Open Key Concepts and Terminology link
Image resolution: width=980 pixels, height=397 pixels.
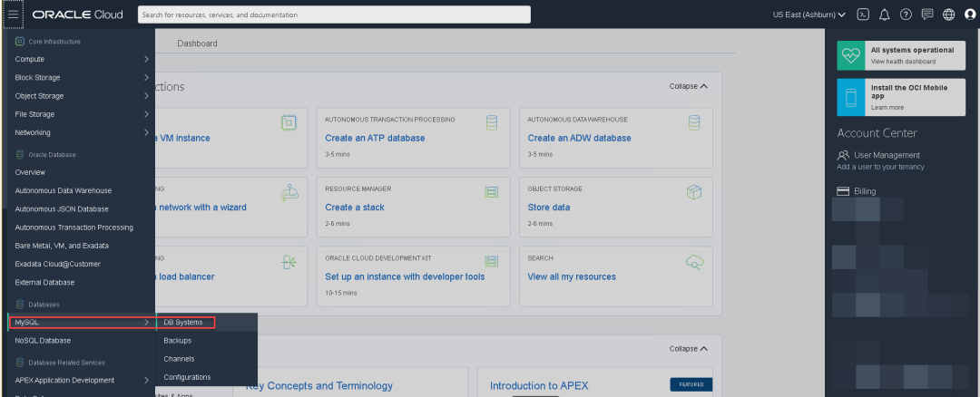tap(318, 386)
